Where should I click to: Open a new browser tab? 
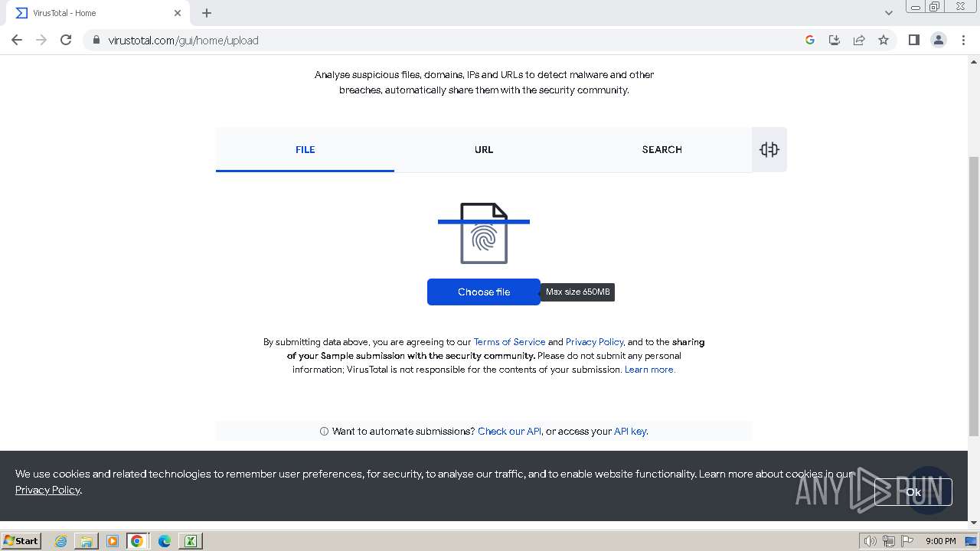pyautogui.click(x=207, y=13)
